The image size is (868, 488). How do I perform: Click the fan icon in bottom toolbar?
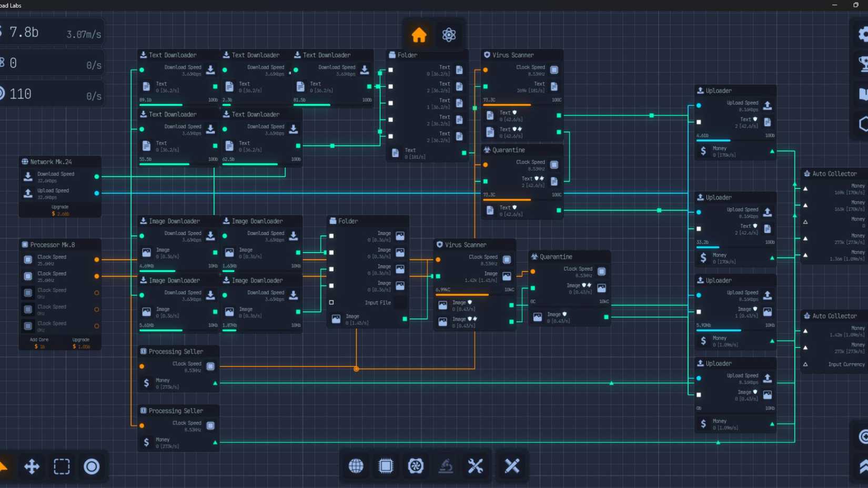click(416, 466)
